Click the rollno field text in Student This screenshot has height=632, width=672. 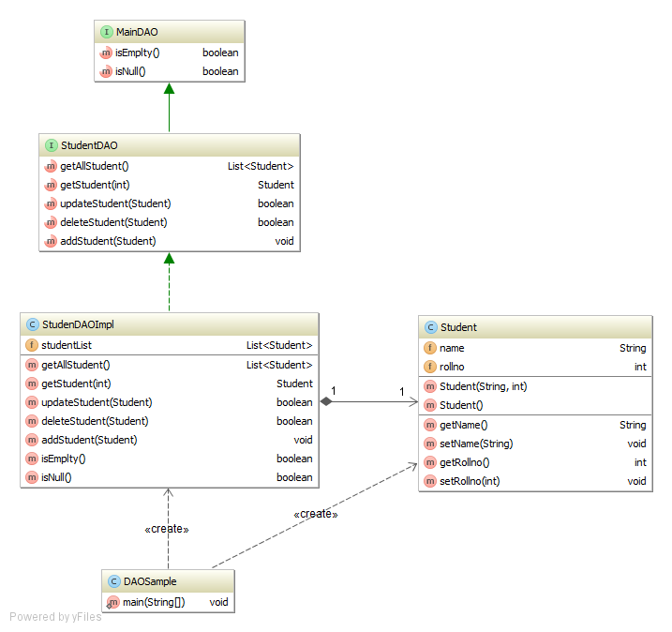[452, 367]
